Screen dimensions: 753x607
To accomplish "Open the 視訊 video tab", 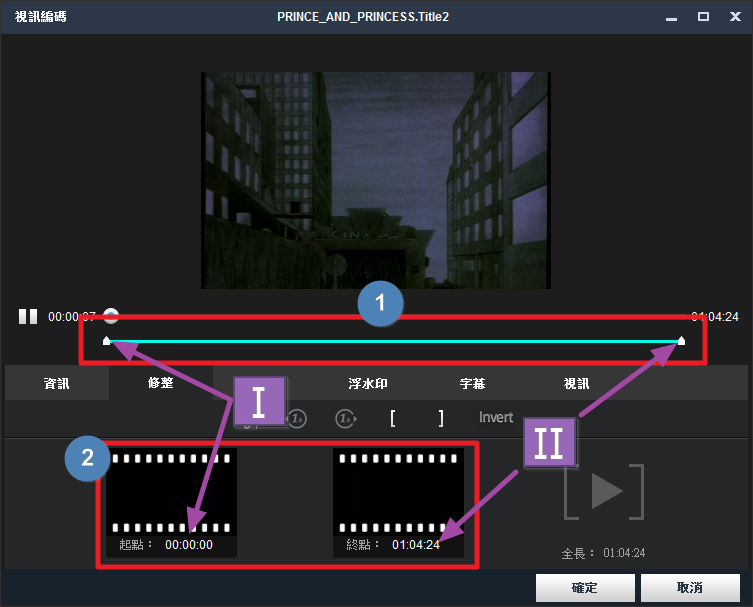I will point(576,383).
